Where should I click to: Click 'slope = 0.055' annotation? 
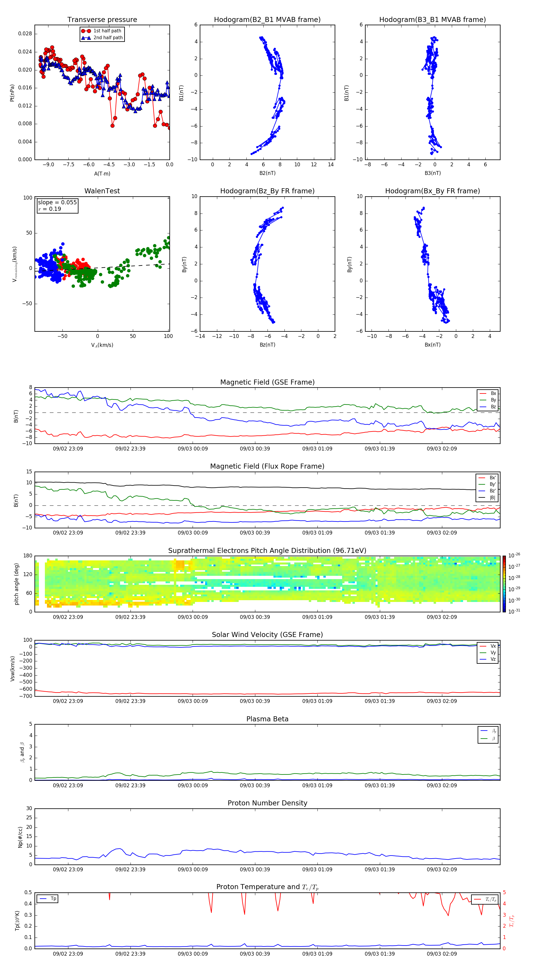coord(57,203)
